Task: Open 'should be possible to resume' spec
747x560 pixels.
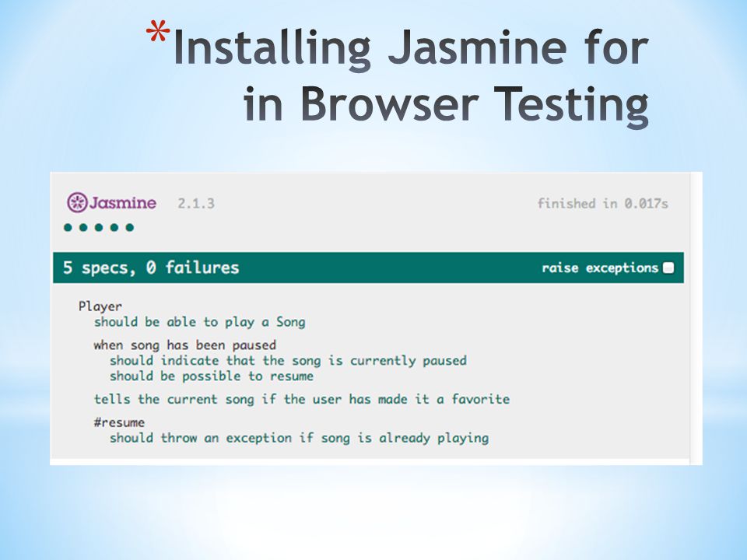Action: [212, 376]
